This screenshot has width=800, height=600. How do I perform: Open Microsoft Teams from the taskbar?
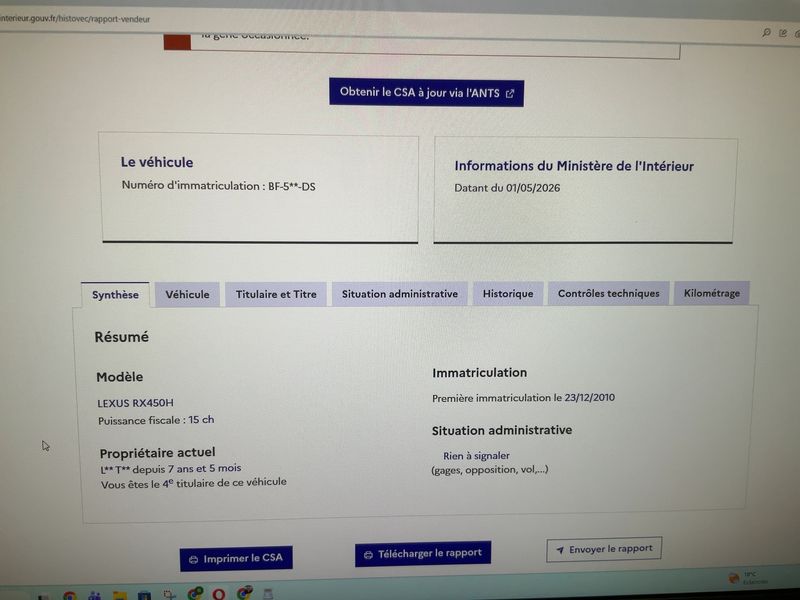click(94, 595)
